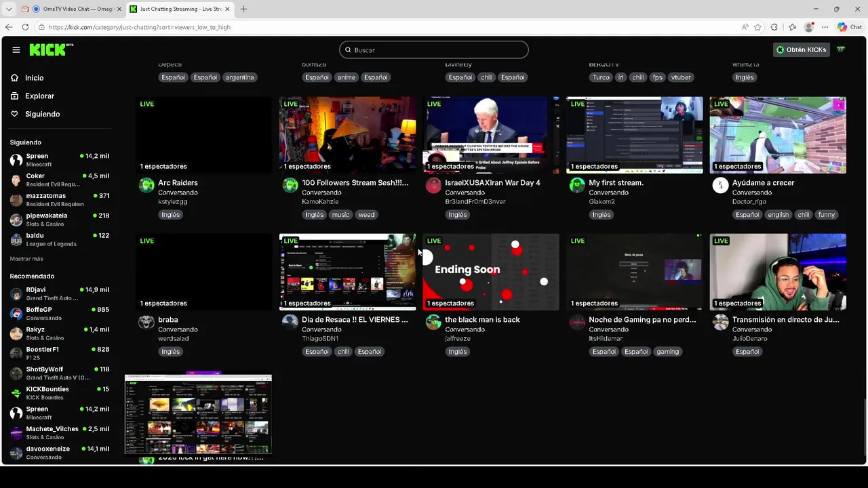Click the gaming tag under ItsHildemar
This screenshot has width=868, height=488.
click(667, 352)
